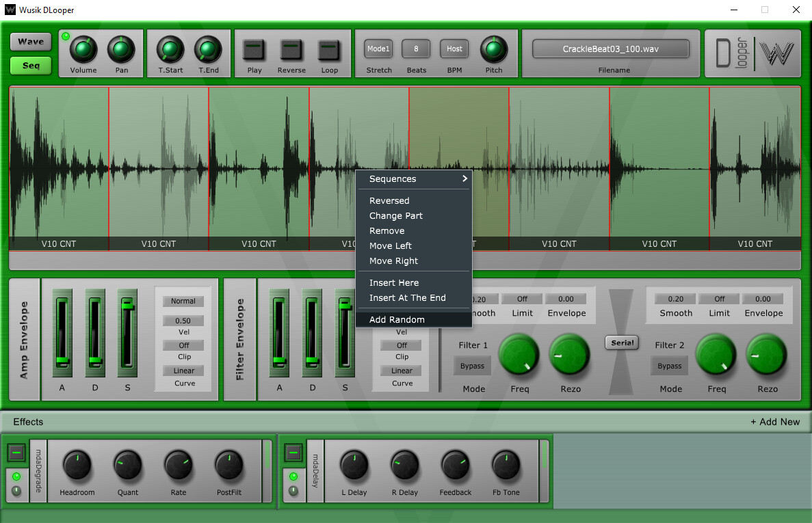Open Filter Envelope Linear curve dropdown
812x523 pixels.
coord(402,371)
